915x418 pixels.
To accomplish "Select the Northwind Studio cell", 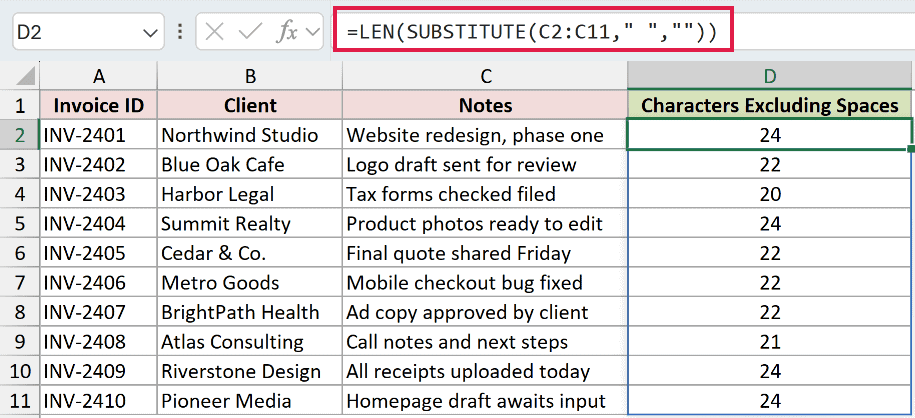I will (x=250, y=135).
